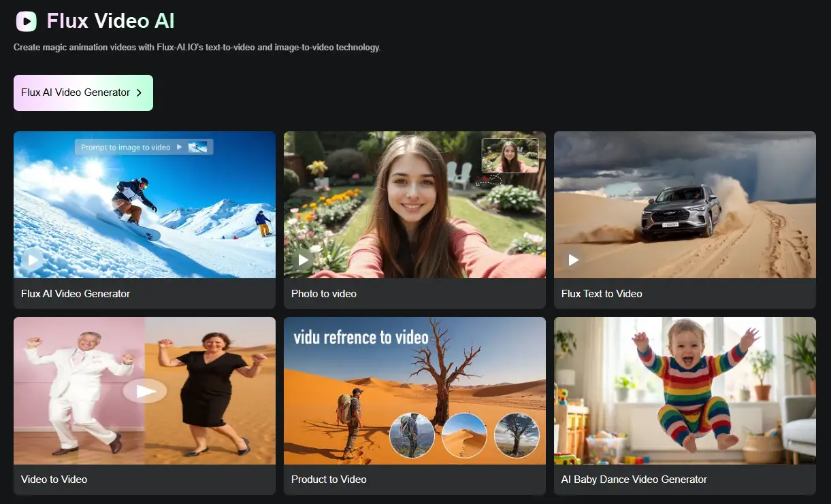Choose the Product to Video card title
Image resolution: width=831 pixels, height=504 pixels.
coord(329,480)
